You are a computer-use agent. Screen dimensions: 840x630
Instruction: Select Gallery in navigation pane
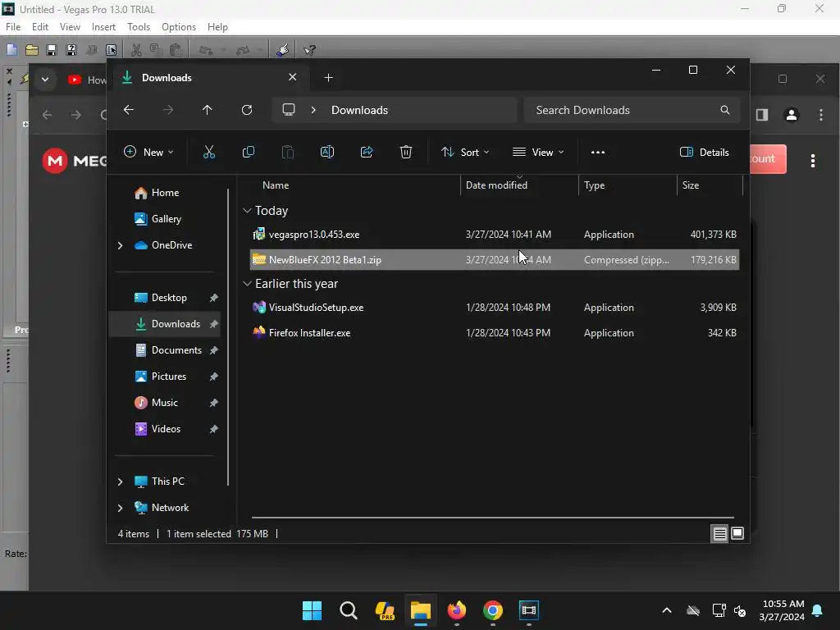164,219
